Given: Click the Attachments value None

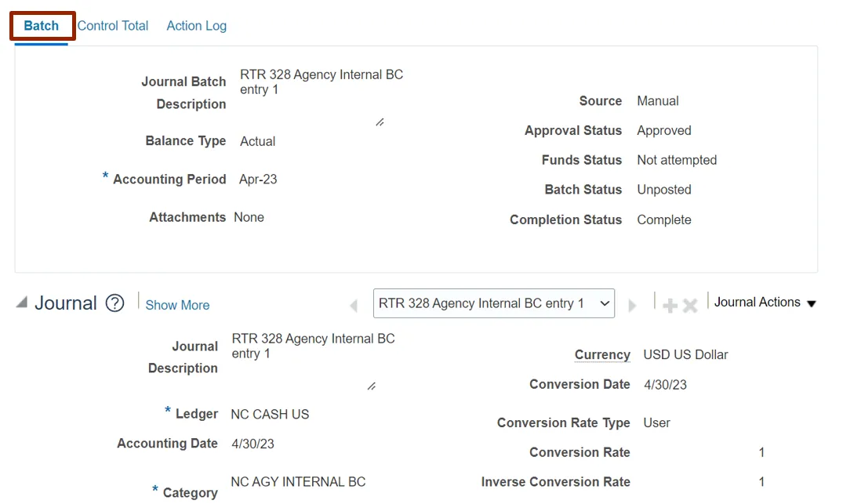Looking at the screenshot, I should click(249, 217).
